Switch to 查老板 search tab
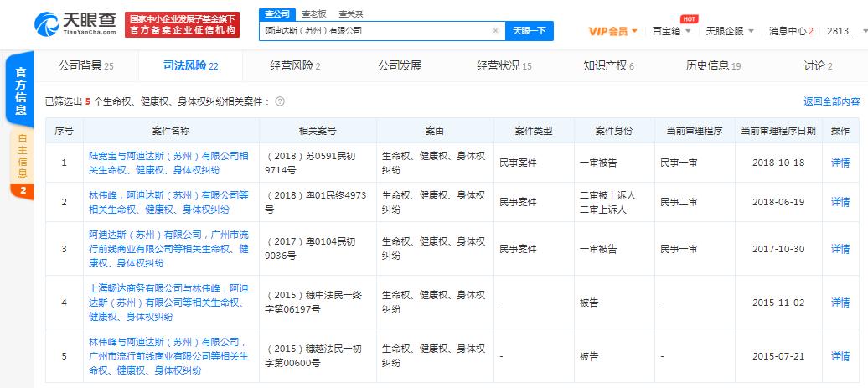This screenshot has width=868, height=388. coord(314,14)
